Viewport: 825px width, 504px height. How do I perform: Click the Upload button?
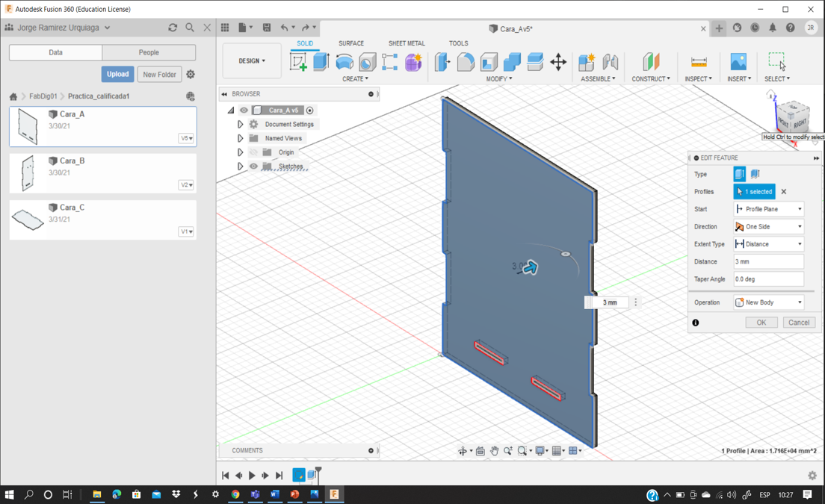coord(117,75)
